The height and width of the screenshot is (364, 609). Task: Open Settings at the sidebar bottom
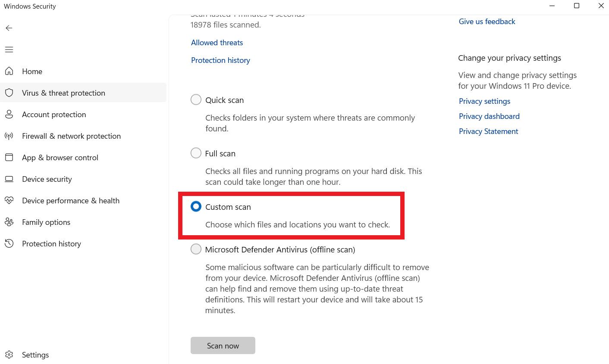point(83,355)
